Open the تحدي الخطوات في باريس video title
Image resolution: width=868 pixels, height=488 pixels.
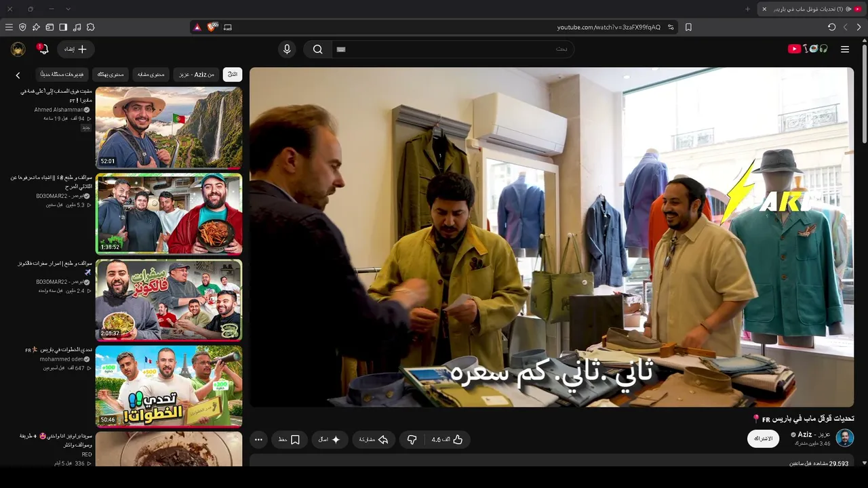pyautogui.click(x=58, y=350)
